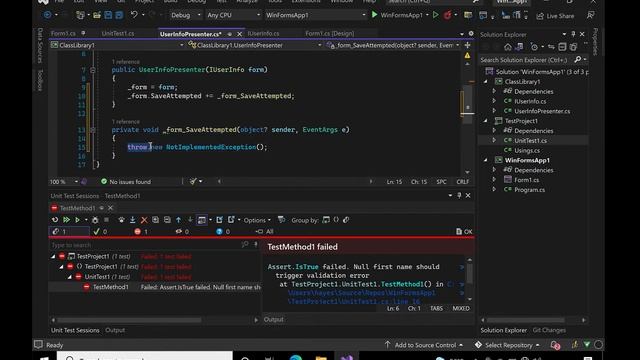
Task: Show All tests filter
Action: click(265, 231)
